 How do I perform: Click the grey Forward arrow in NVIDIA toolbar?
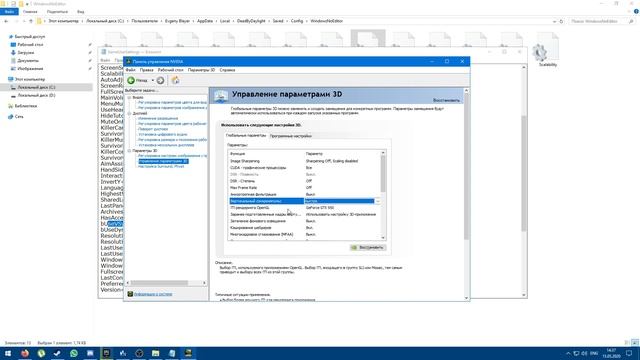160,80
